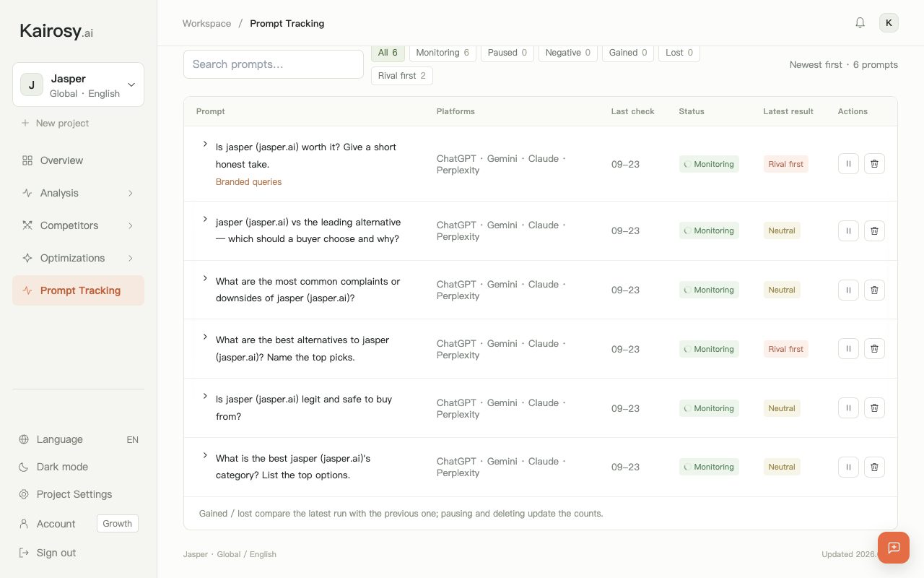Filter by Paused 0 tab
Screen dimensions: 924x578
507,53
